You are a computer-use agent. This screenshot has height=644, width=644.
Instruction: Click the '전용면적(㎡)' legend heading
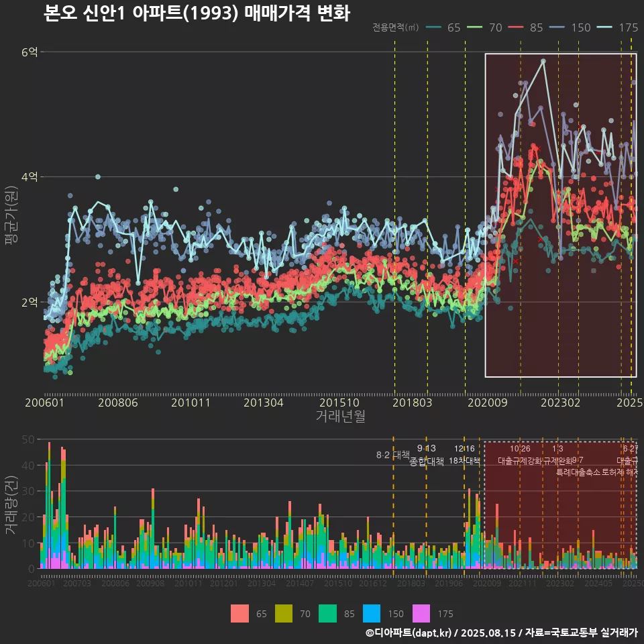[396, 28]
